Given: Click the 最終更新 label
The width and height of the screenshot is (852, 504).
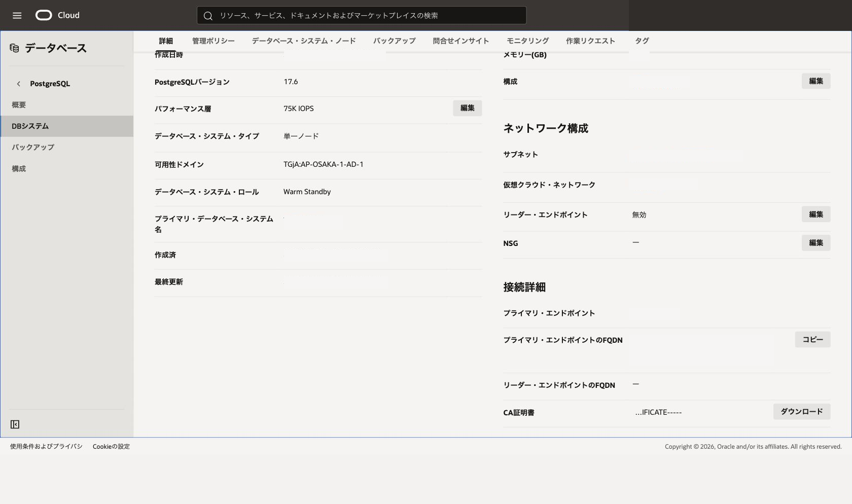Looking at the screenshot, I should [169, 282].
